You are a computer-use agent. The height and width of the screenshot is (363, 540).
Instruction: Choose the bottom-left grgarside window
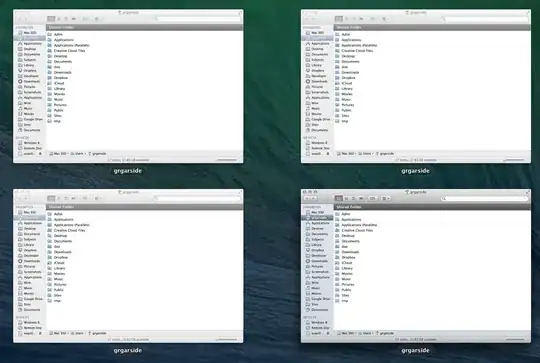pos(128,266)
